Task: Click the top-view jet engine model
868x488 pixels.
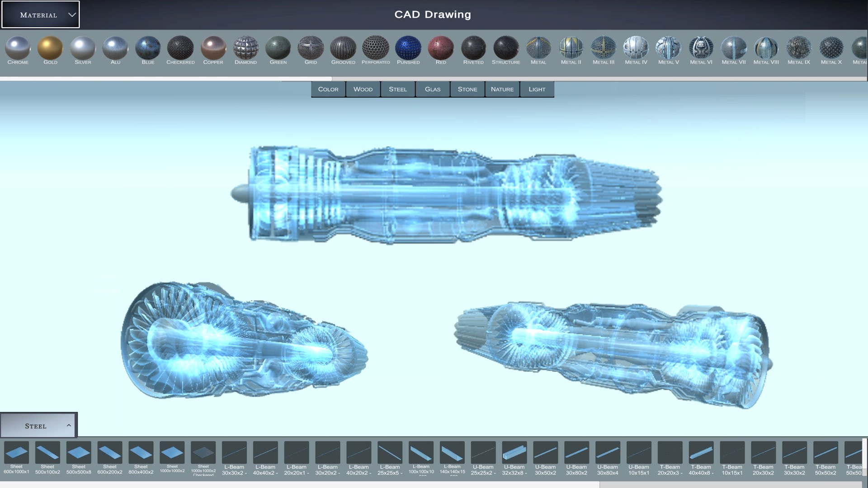Action: pos(445,195)
